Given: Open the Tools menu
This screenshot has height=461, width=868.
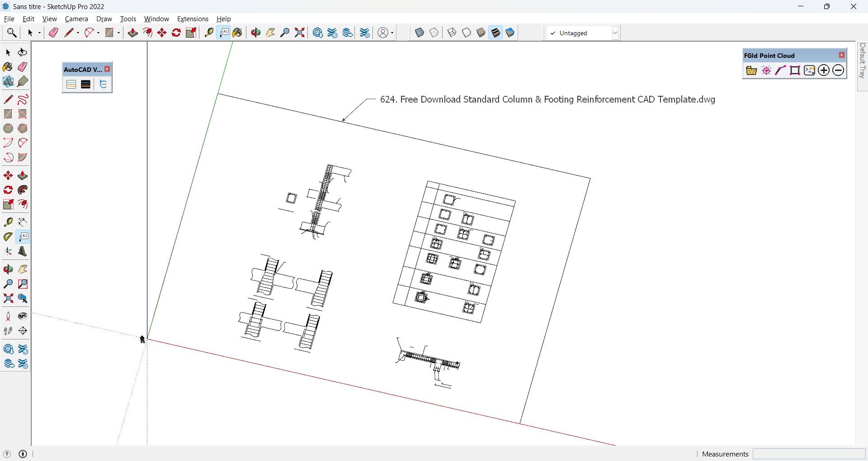Looking at the screenshot, I should (128, 19).
